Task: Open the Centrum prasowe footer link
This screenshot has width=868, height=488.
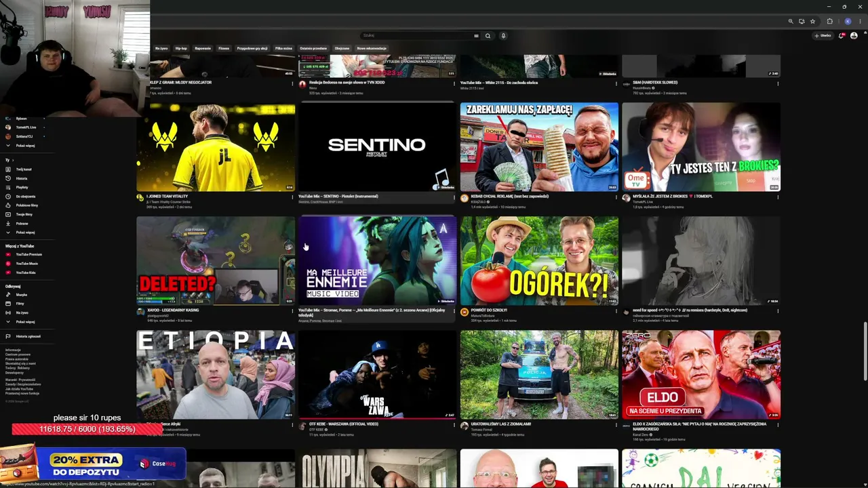Action: [x=18, y=354]
